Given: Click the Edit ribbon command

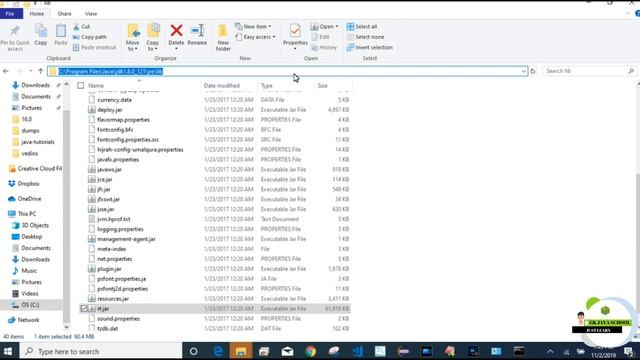Looking at the screenshot, I should coord(320,37).
